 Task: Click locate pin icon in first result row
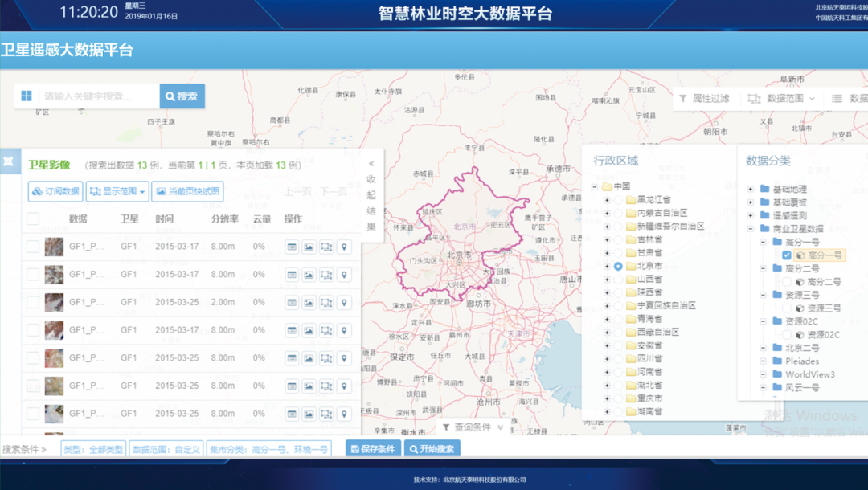[344, 247]
